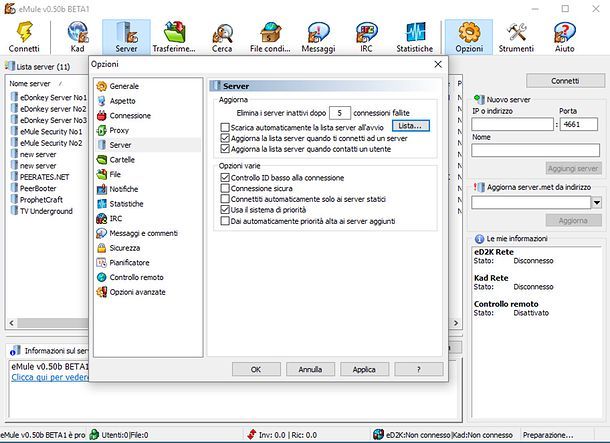This screenshot has height=443, width=610.
Task: Toggle Aggiorna lista server quando contatti utente
Action: pyautogui.click(x=224, y=149)
